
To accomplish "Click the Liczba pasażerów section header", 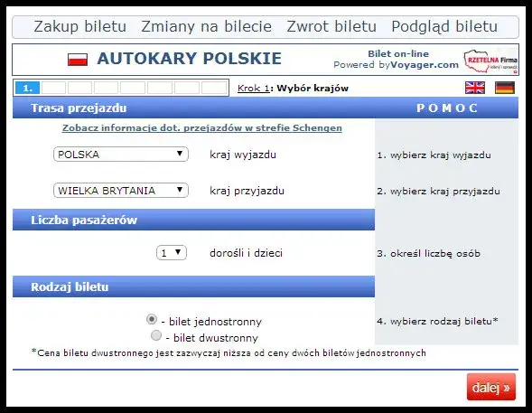I will click(193, 220).
